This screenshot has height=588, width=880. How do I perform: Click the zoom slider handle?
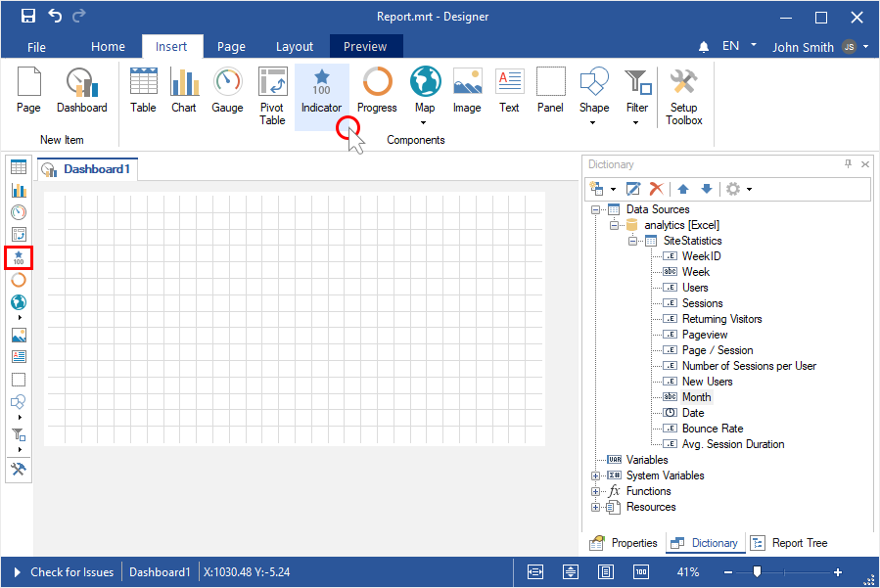pos(757,572)
